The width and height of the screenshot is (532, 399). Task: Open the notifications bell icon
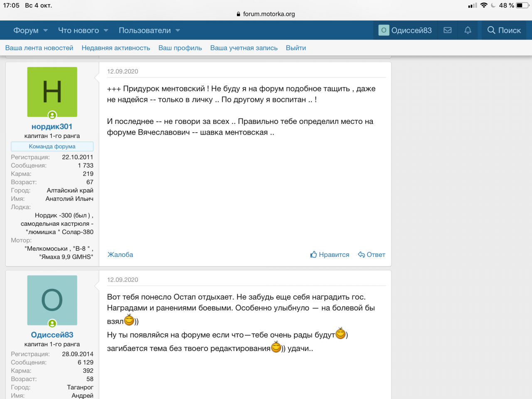[468, 30]
